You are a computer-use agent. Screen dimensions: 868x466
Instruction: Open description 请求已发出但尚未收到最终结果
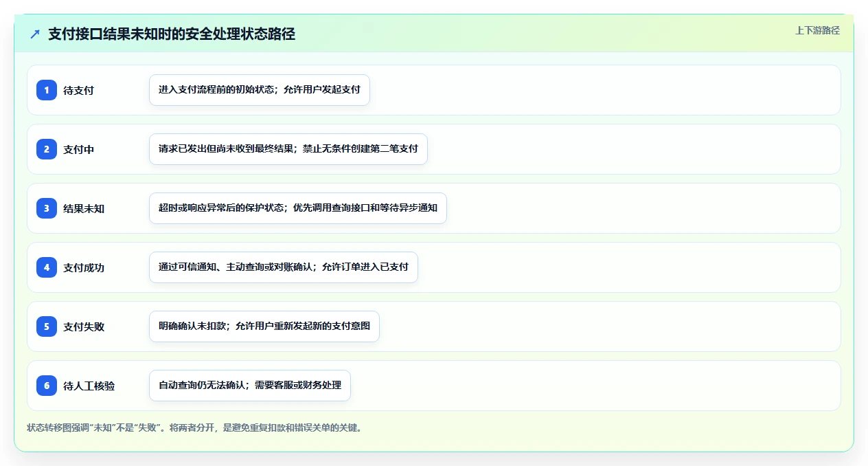tap(288, 149)
